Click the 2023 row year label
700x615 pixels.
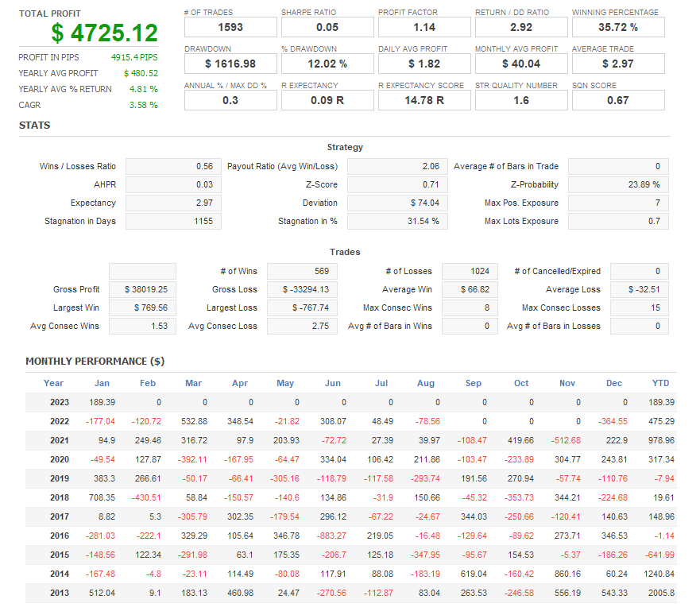click(x=60, y=403)
